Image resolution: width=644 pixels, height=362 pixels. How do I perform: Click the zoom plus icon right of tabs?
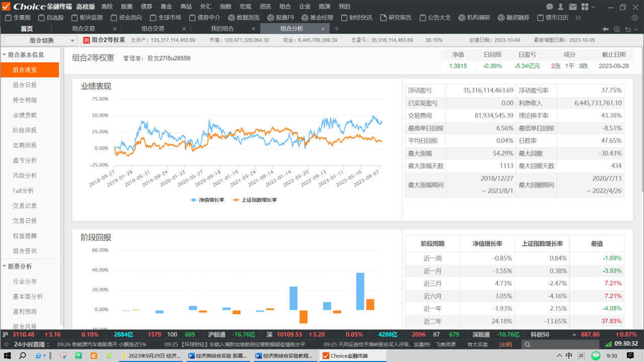pyautogui.click(x=617, y=29)
